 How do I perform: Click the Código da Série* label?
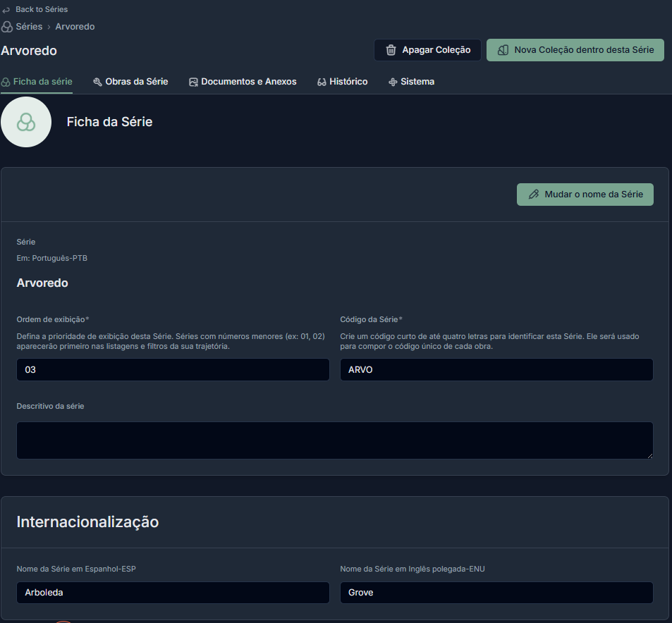(x=371, y=319)
